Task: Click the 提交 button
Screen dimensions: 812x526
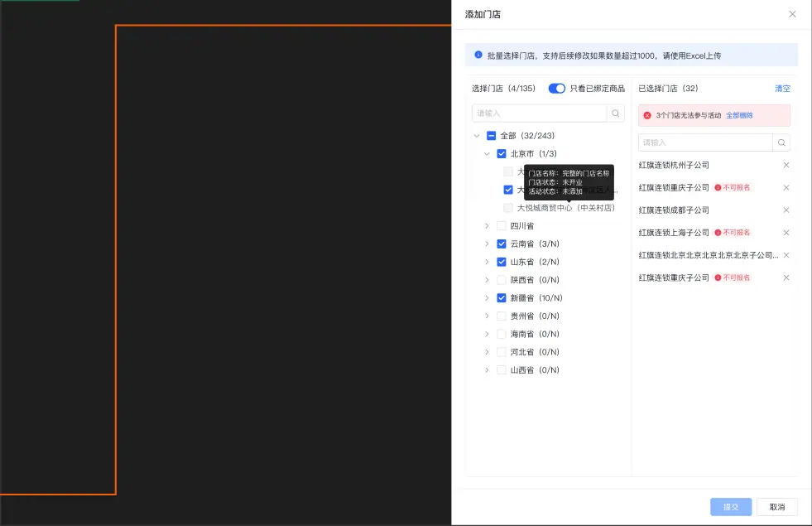Action: (731, 507)
